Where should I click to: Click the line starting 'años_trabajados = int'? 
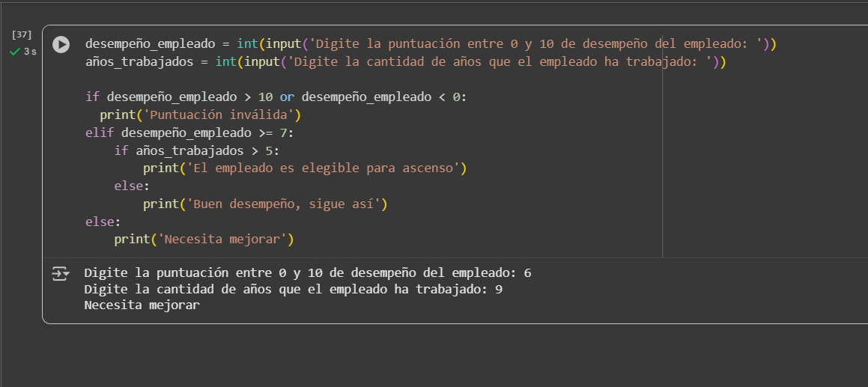tap(405, 61)
